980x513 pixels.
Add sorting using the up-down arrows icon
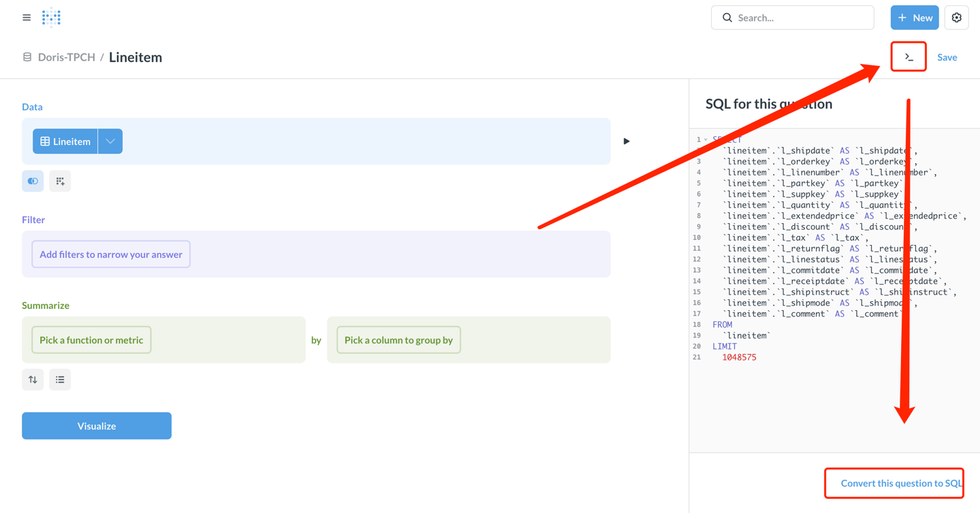(32, 379)
